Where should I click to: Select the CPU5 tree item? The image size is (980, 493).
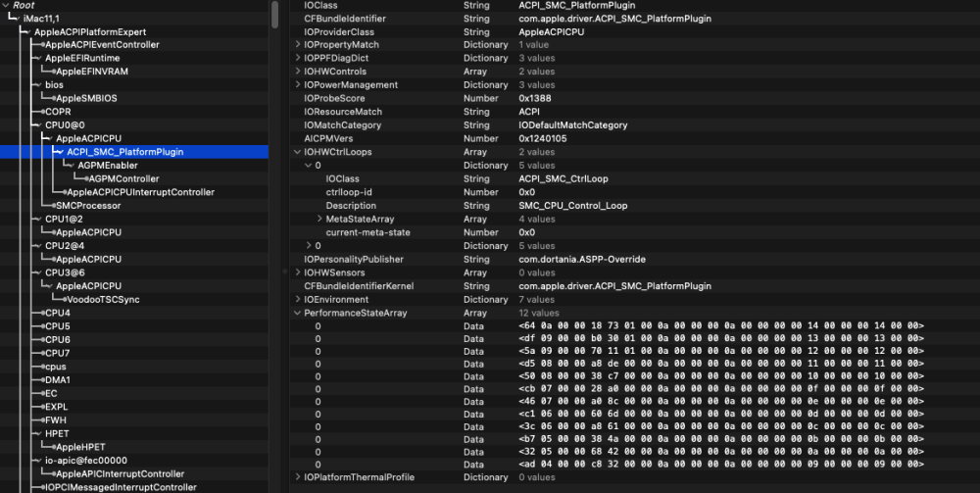click(58, 326)
